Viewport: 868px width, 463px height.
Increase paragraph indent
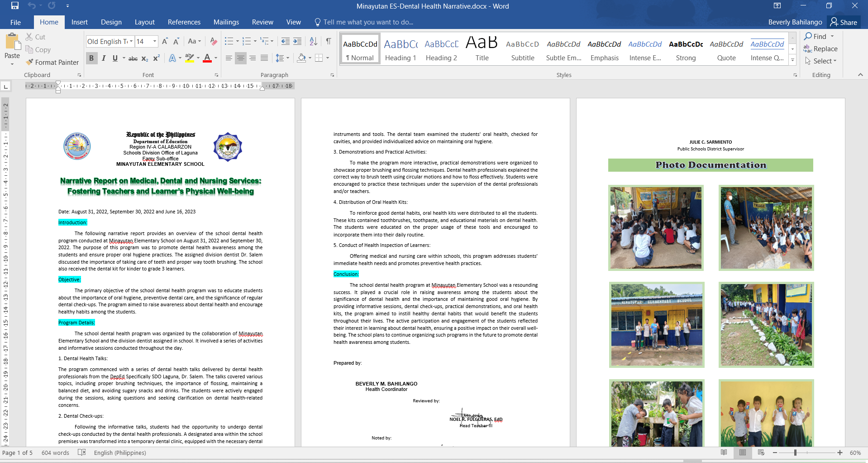[x=297, y=41]
